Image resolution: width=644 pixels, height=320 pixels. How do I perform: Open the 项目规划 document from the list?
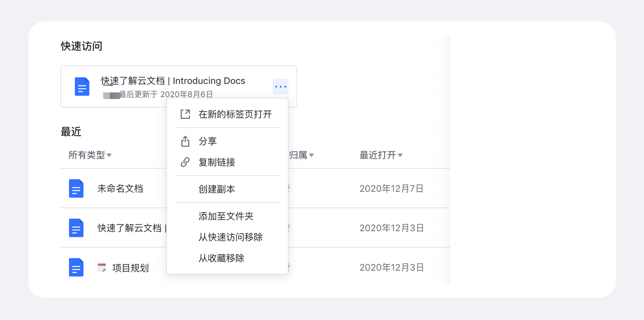point(130,268)
